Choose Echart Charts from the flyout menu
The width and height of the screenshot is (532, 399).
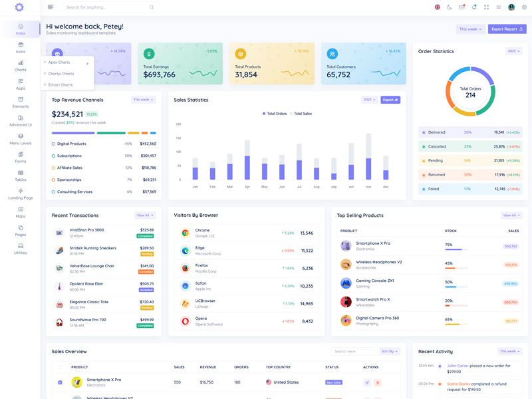(61, 85)
